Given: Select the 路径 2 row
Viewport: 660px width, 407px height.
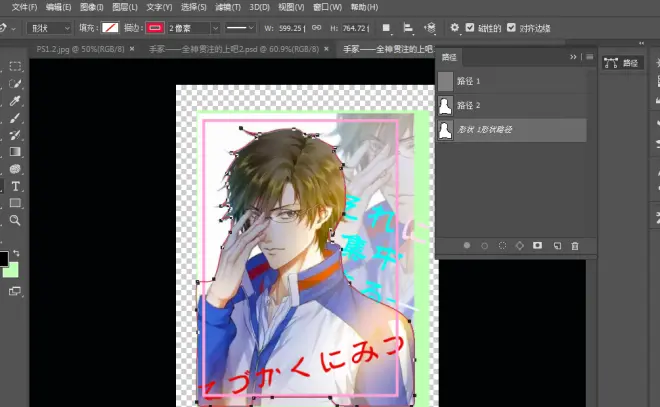Looking at the screenshot, I should click(512, 105).
